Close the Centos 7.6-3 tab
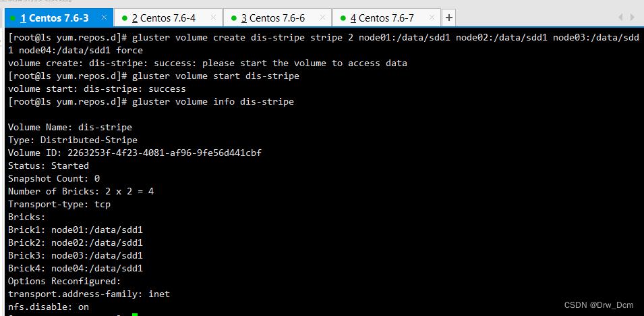This screenshot has width=644, height=316. pyautogui.click(x=104, y=18)
